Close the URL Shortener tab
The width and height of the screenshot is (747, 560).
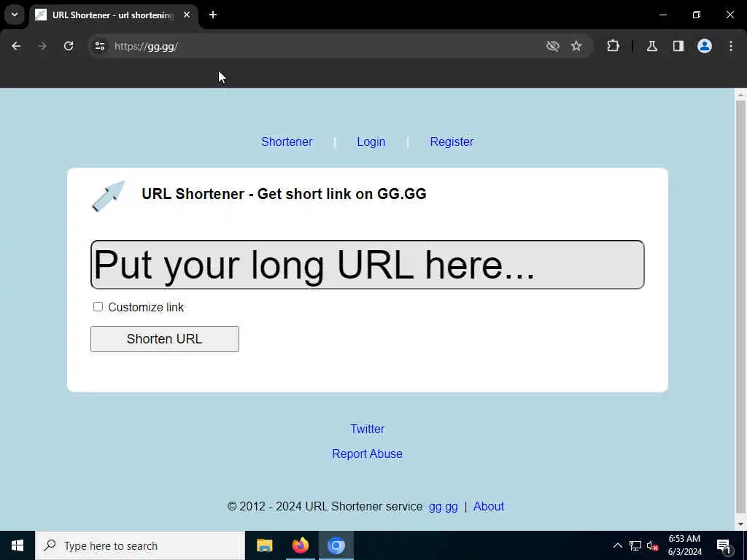pos(187,15)
